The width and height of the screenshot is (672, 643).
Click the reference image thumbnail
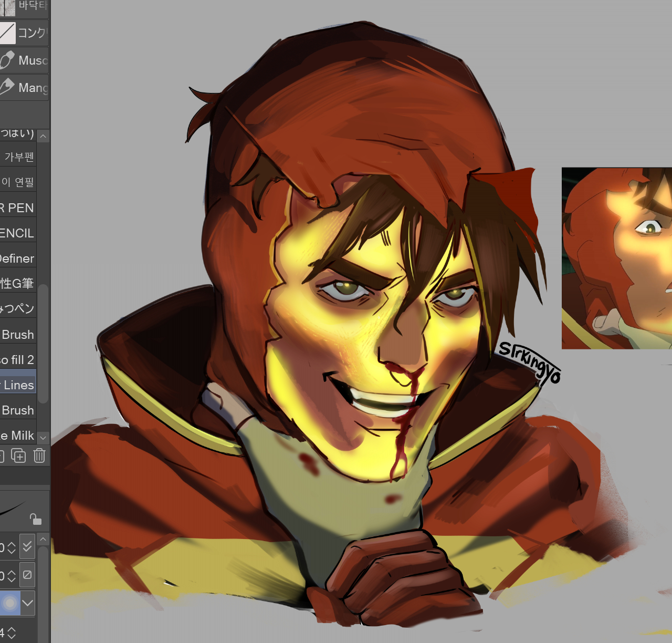[x=616, y=258]
